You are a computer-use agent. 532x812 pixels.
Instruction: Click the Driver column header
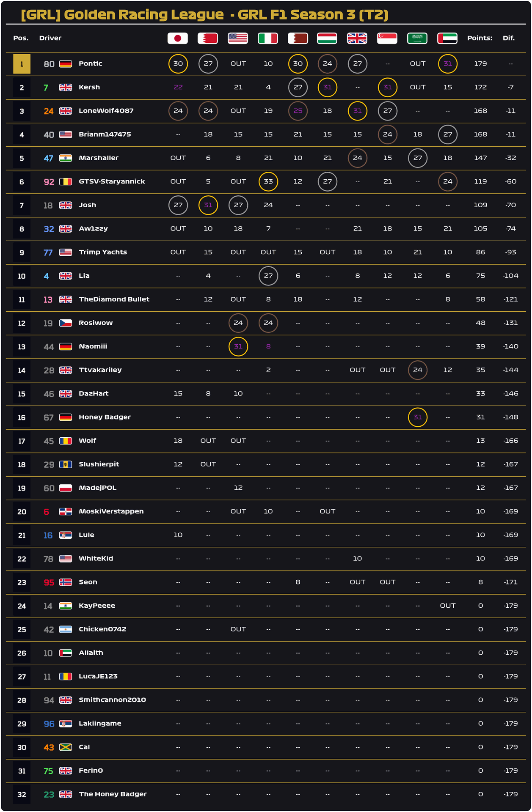[x=50, y=38]
